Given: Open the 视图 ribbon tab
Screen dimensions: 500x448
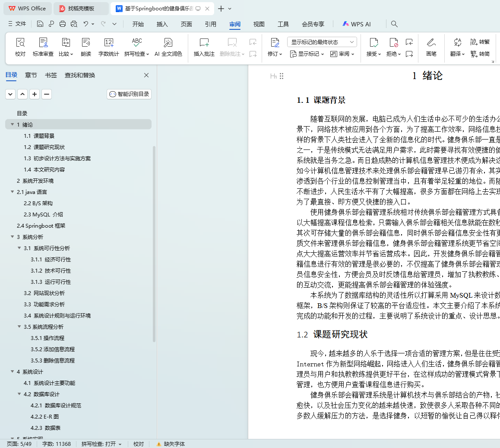Looking at the screenshot, I should tap(259, 24).
